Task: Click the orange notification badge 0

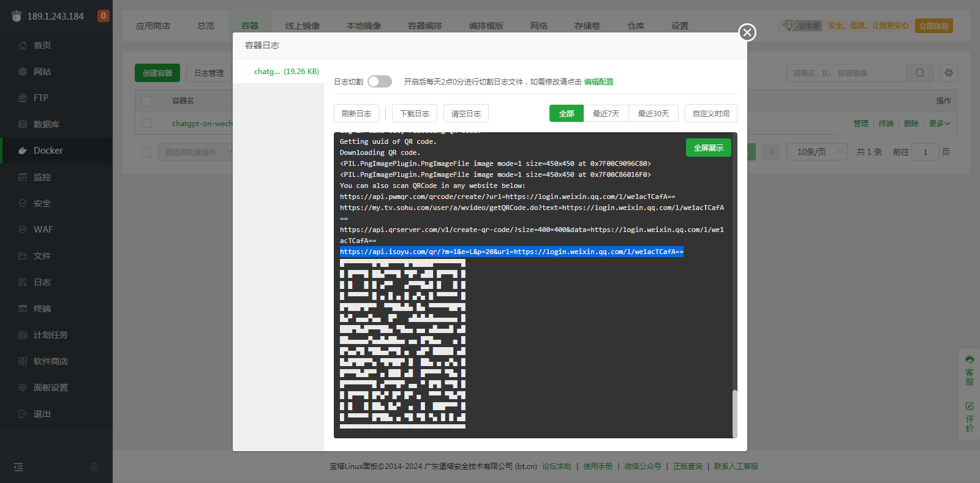Action: [104, 16]
